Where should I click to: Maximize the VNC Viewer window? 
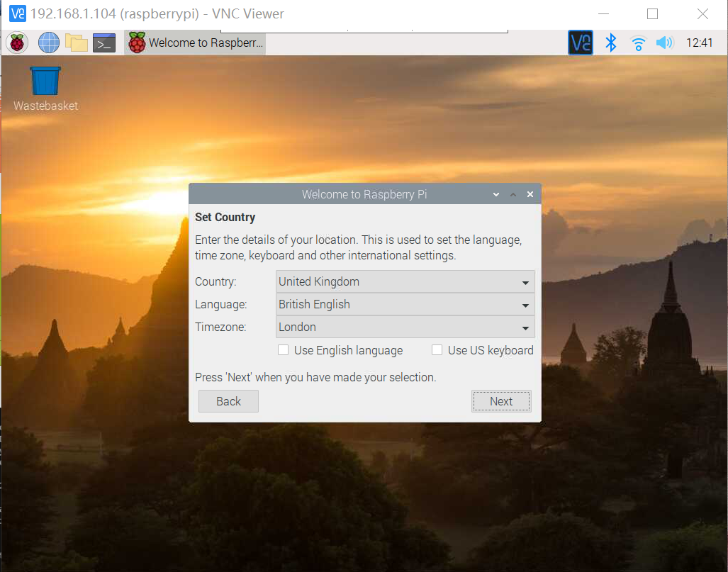coord(652,14)
